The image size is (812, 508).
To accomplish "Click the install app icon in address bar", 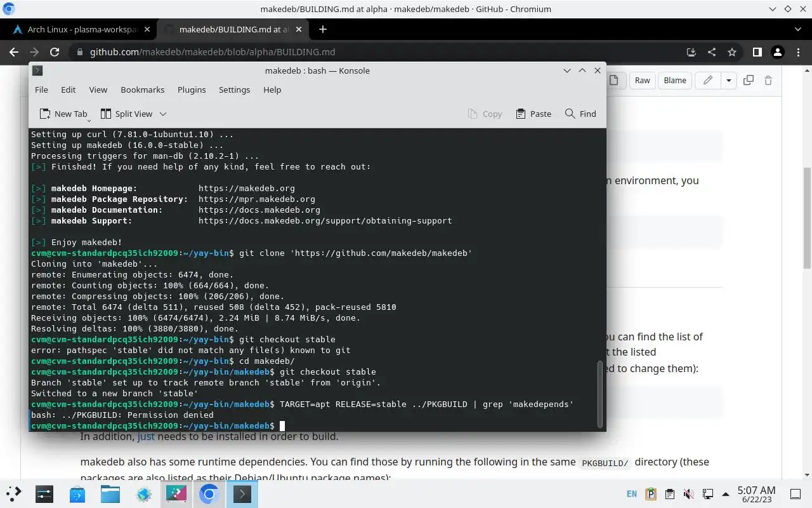I will (x=691, y=52).
